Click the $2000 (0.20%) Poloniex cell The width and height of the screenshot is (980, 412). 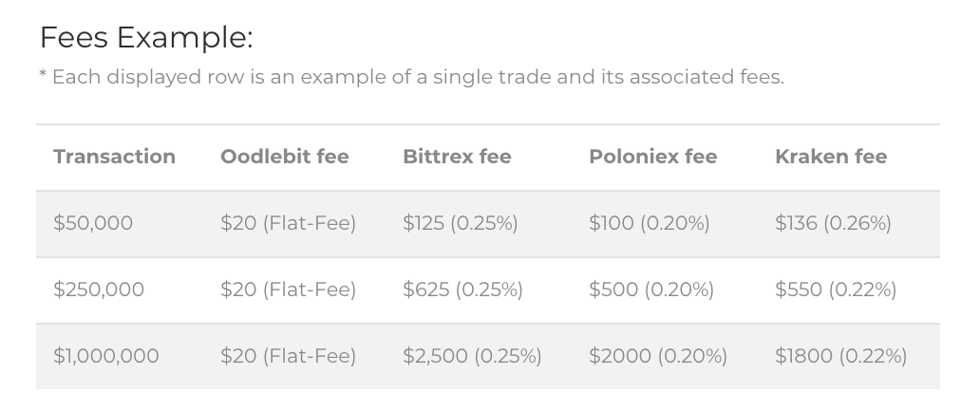(x=657, y=356)
